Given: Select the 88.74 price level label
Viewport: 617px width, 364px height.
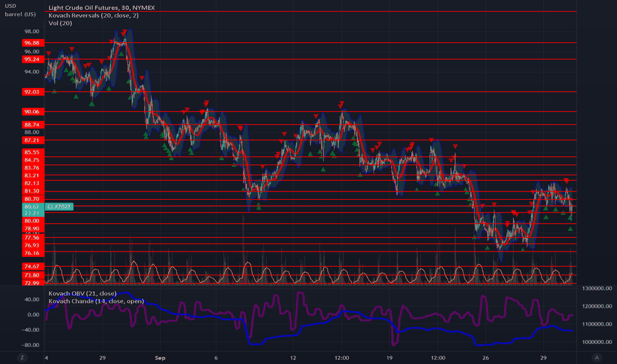Looking at the screenshot, I should pyautogui.click(x=32, y=124).
